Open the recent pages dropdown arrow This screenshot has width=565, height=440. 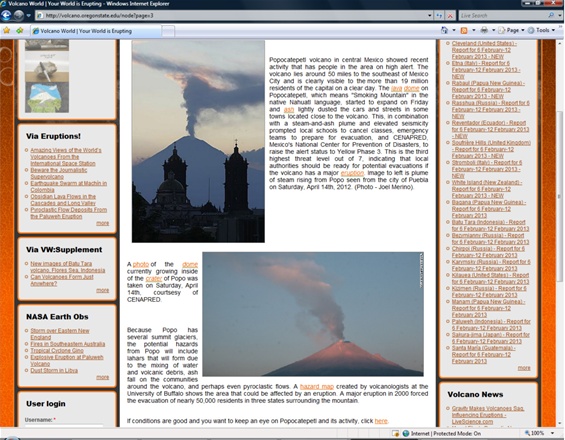[x=28, y=16]
